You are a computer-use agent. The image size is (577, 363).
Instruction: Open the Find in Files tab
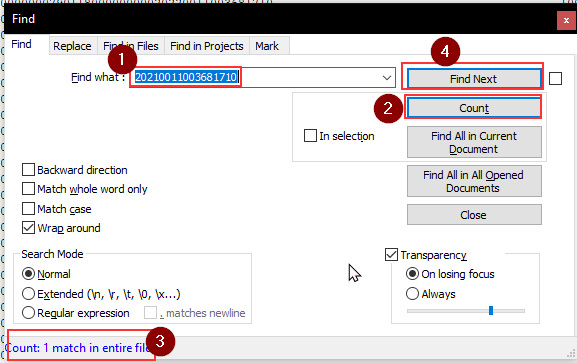pos(131,46)
